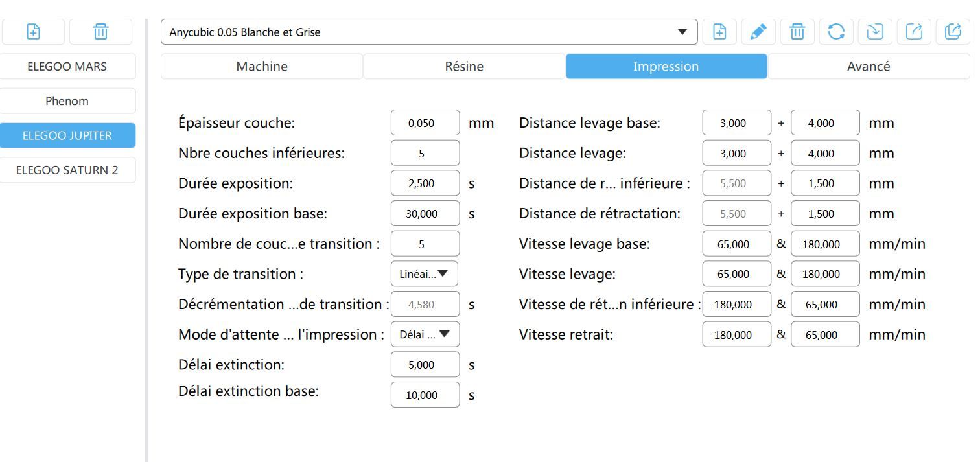The width and height of the screenshot is (980, 462).
Task: Focus the Durée exposition base field
Action: click(425, 214)
